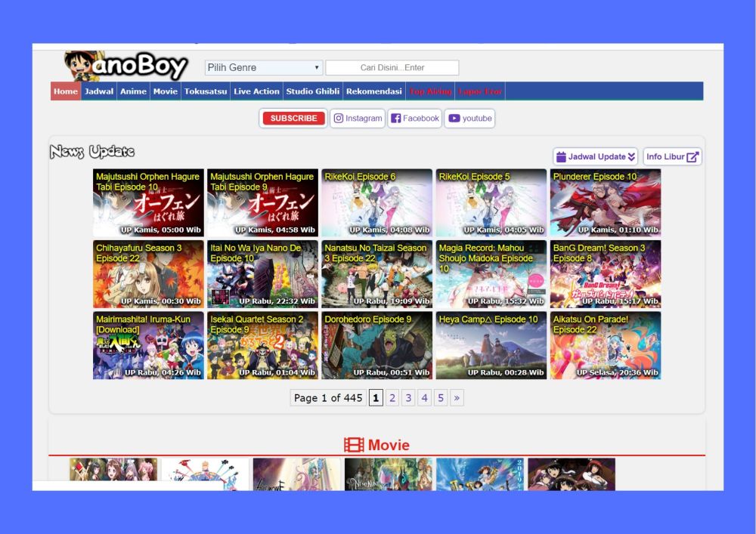Go to pagination page 3
The width and height of the screenshot is (756, 534).
[408, 398]
